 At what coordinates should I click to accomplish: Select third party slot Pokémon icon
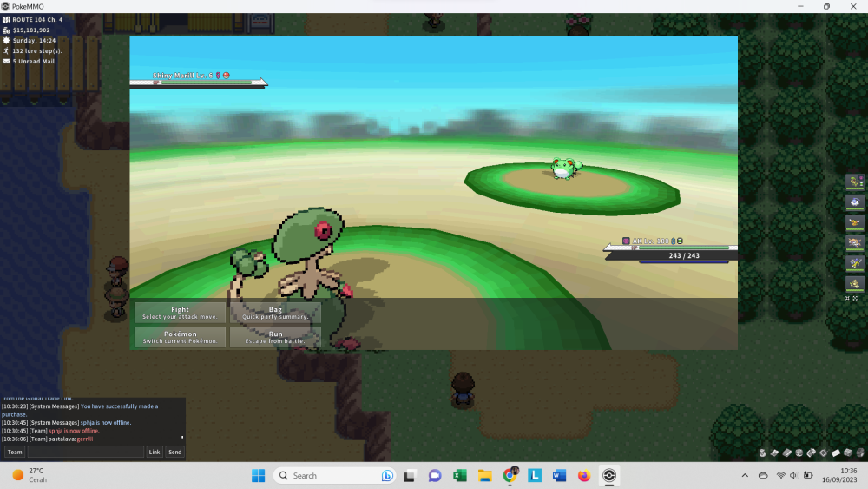tap(855, 222)
